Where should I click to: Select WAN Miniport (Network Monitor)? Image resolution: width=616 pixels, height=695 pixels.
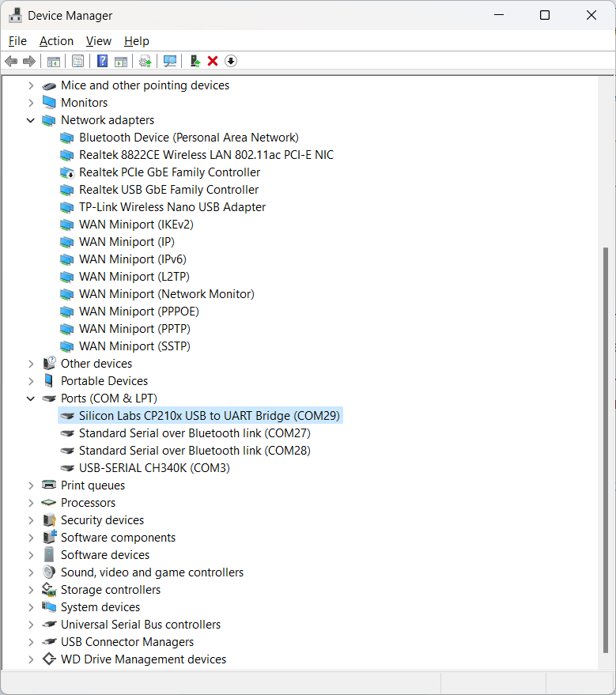pyautogui.click(x=167, y=294)
